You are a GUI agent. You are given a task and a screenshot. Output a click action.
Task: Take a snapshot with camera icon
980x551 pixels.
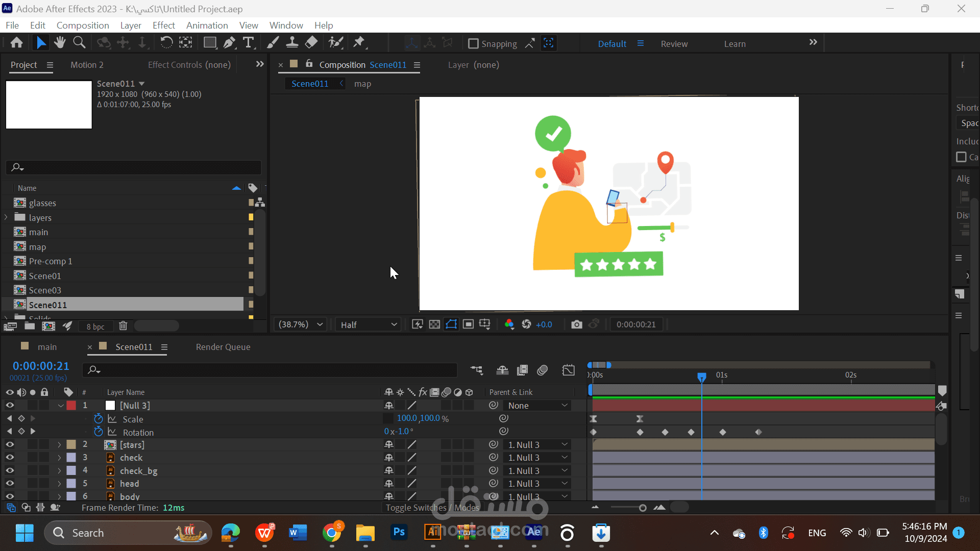pos(576,324)
